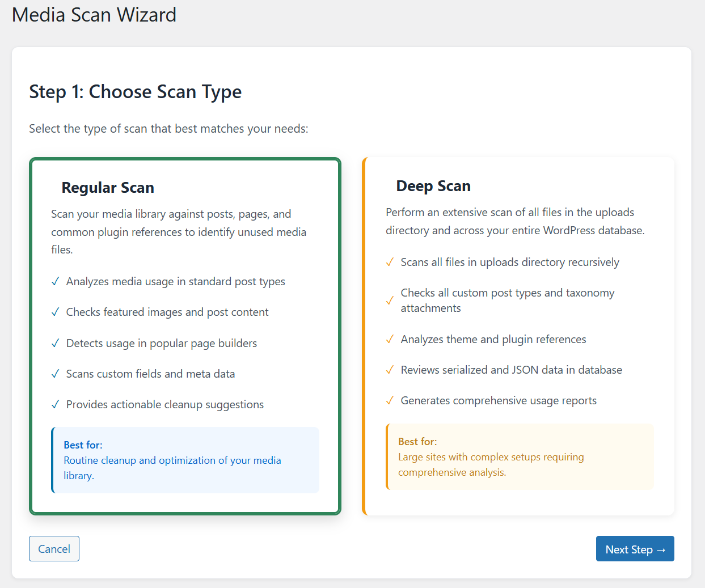Click the "Media Scan Wizard" page title
The height and width of the screenshot is (588, 705).
(94, 15)
